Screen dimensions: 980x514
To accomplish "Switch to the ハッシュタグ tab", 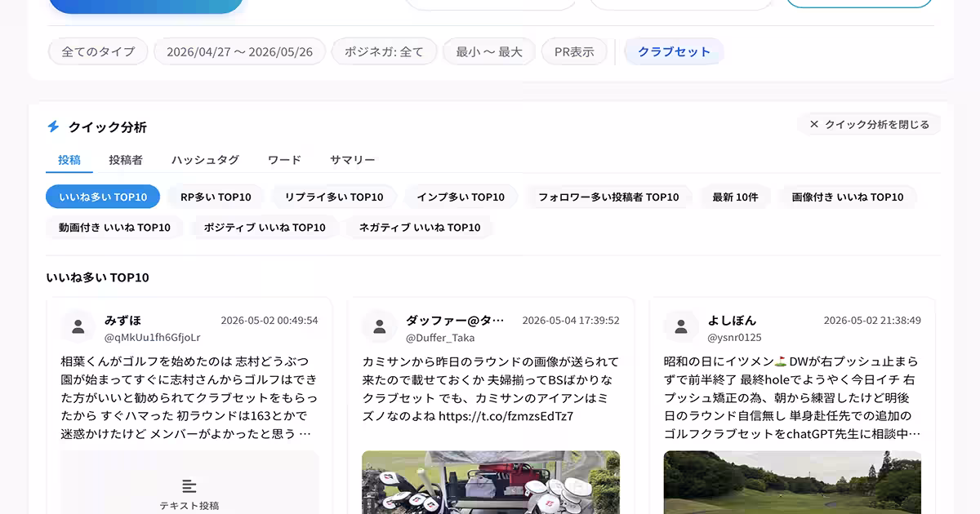I will [x=205, y=160].
